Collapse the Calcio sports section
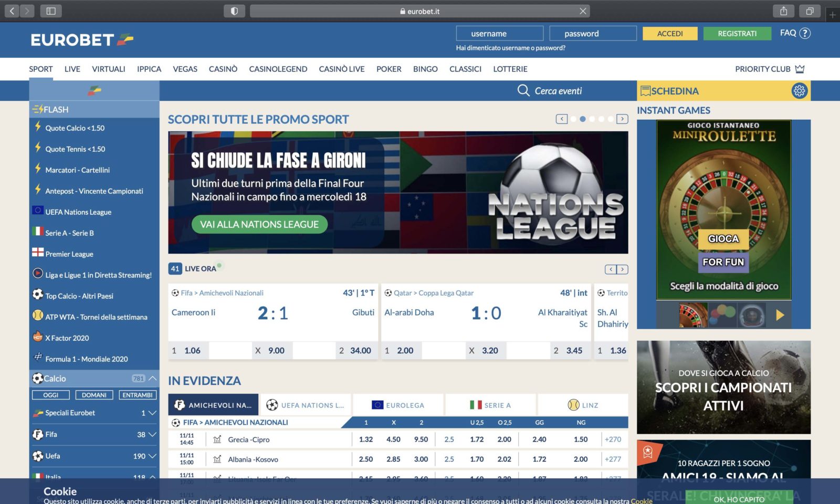This screenshot has width=840, height=504. (152, 378)
